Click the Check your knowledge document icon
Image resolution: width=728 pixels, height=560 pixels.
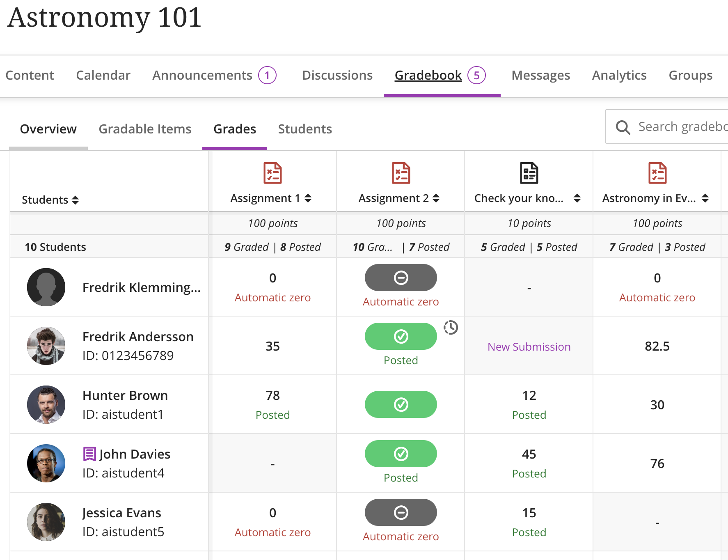(x=529, y=173)
